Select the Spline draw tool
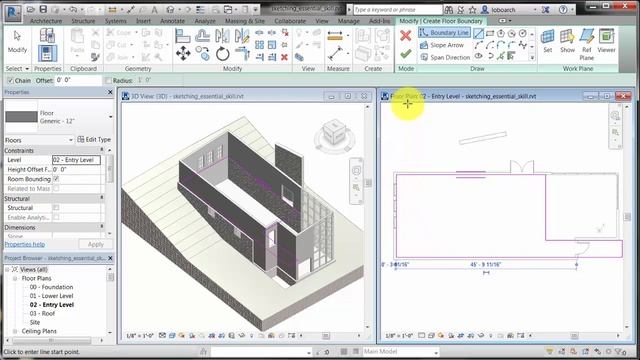Screen dimensions: 640x360 pos(522,45)
